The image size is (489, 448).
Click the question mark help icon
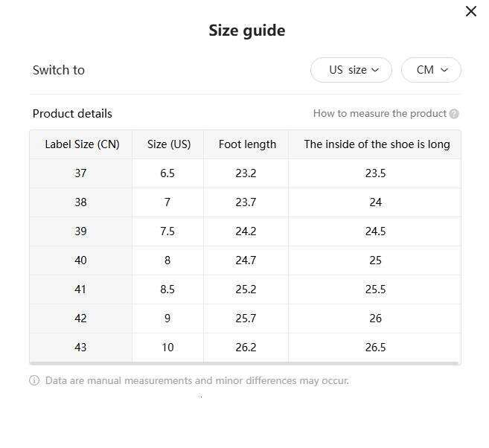pos(454,114)
